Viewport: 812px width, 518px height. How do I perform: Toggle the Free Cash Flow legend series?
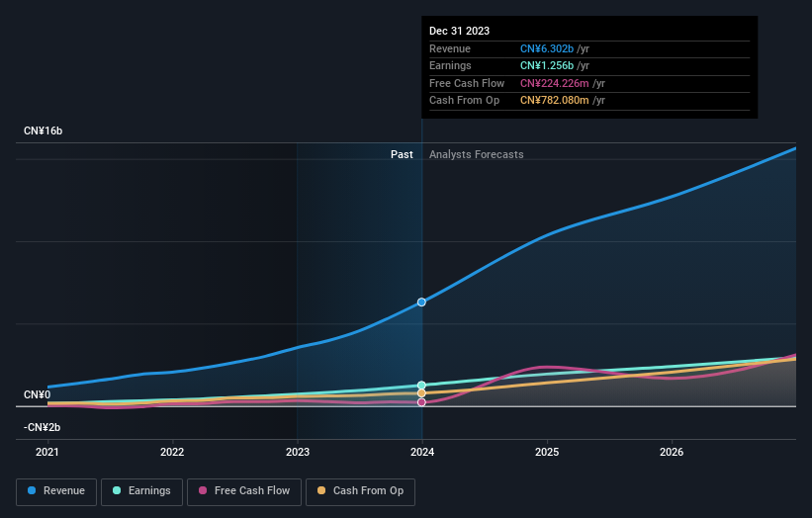[x=244, y=491]
